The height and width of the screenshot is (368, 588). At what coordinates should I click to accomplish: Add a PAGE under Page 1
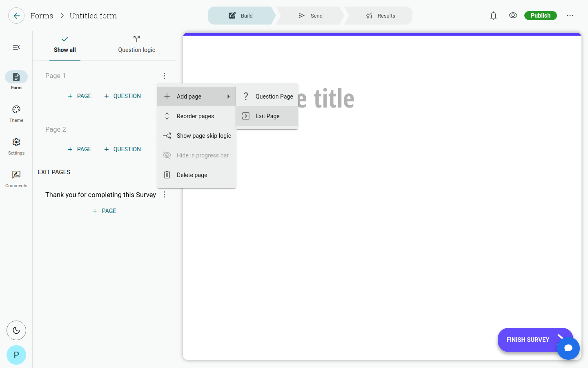pos(80,96)
